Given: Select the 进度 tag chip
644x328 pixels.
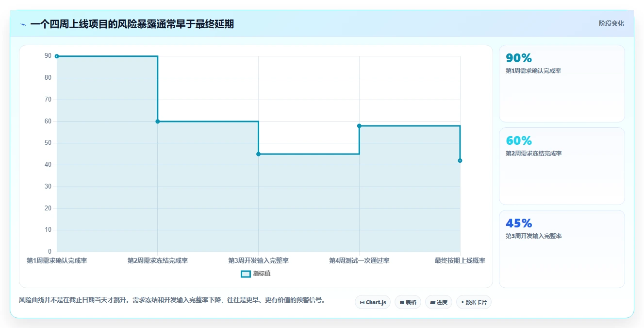Looking at the screenshot, I should [x=439, y=302].
